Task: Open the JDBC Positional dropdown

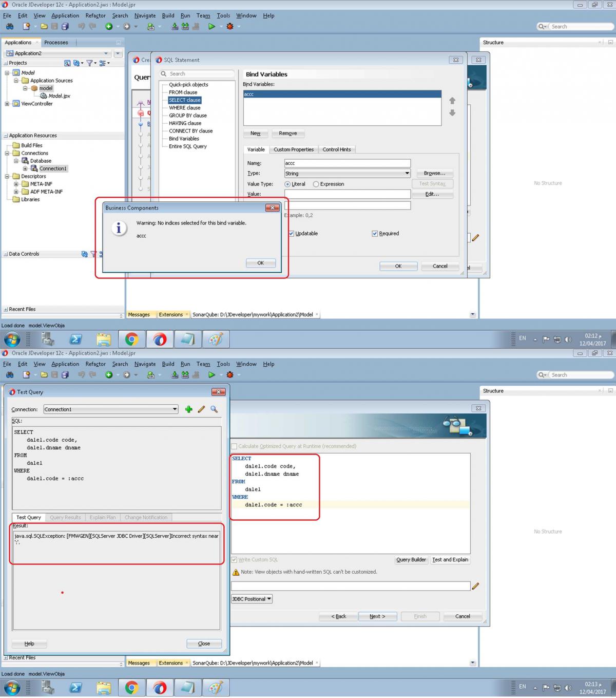Action: 252,599
